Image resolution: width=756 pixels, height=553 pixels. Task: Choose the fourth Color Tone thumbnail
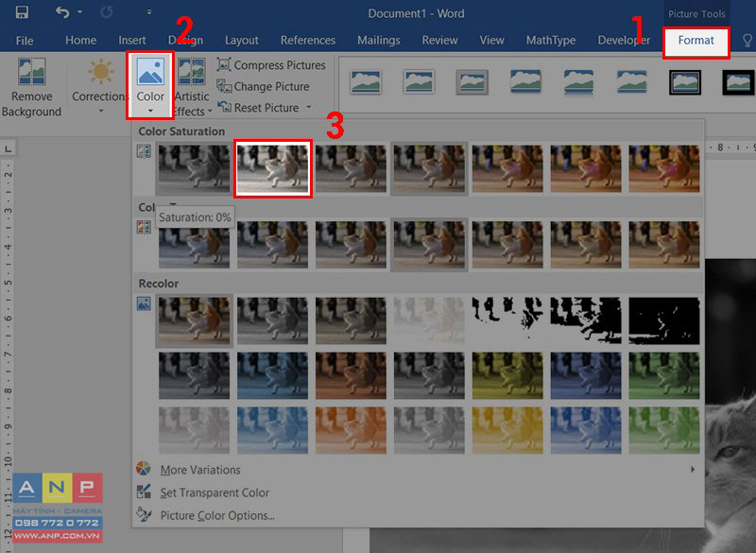tap(429, 245)
